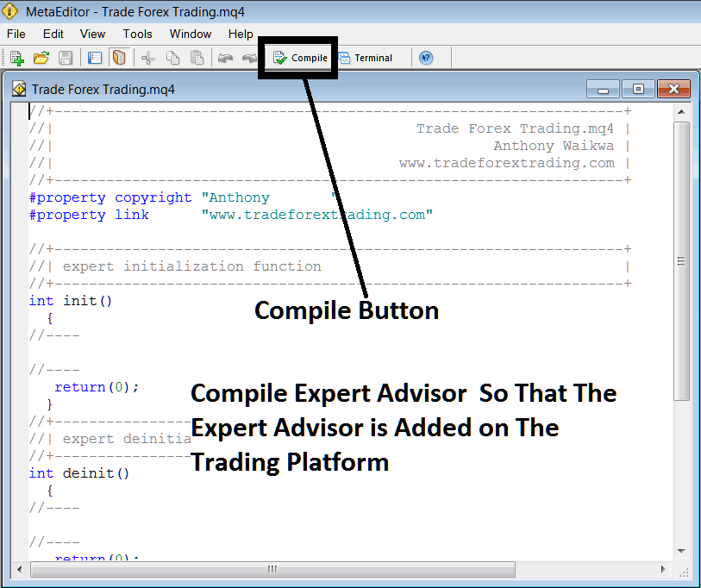Save the current MQ4 file
The width and height of the screenshot is (701, 588).
click(x=65, y=57)
